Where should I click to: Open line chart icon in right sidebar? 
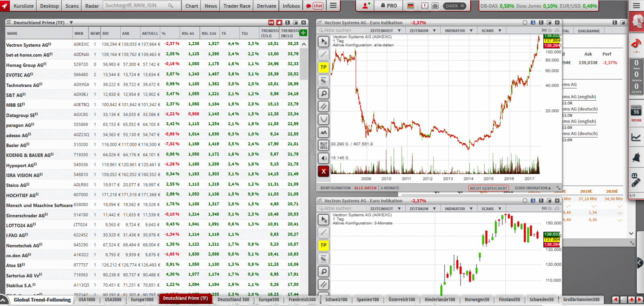coord(636,137)
